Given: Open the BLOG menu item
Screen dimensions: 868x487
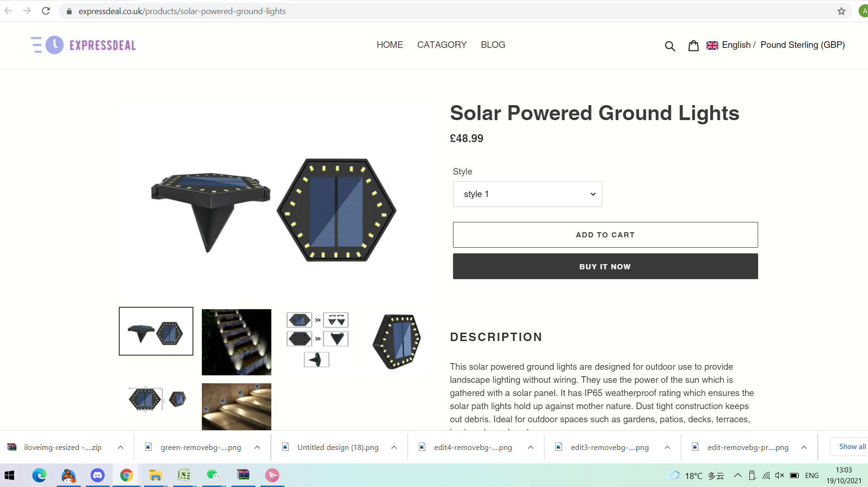Looking at the screenshot, I should 493,45.
